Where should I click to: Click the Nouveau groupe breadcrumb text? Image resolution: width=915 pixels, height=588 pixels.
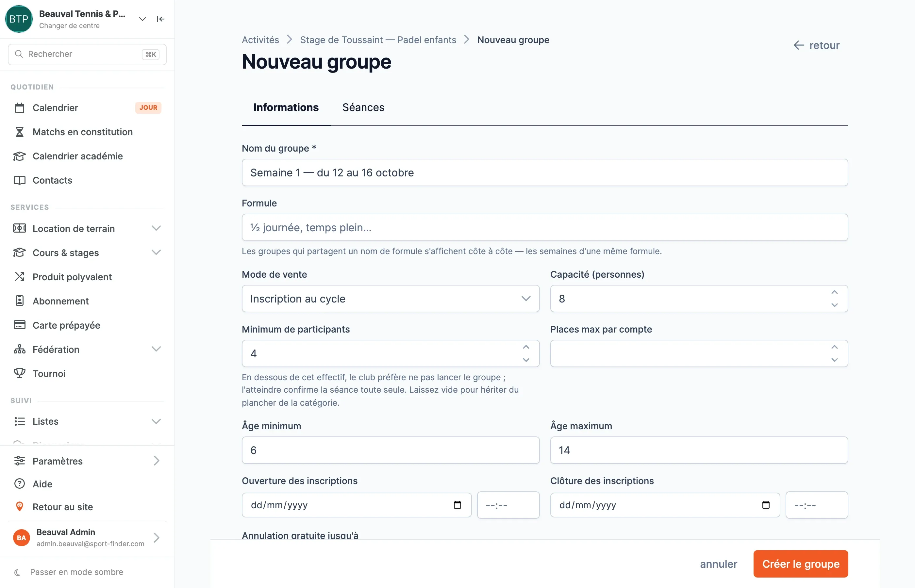tap(513, 40)
